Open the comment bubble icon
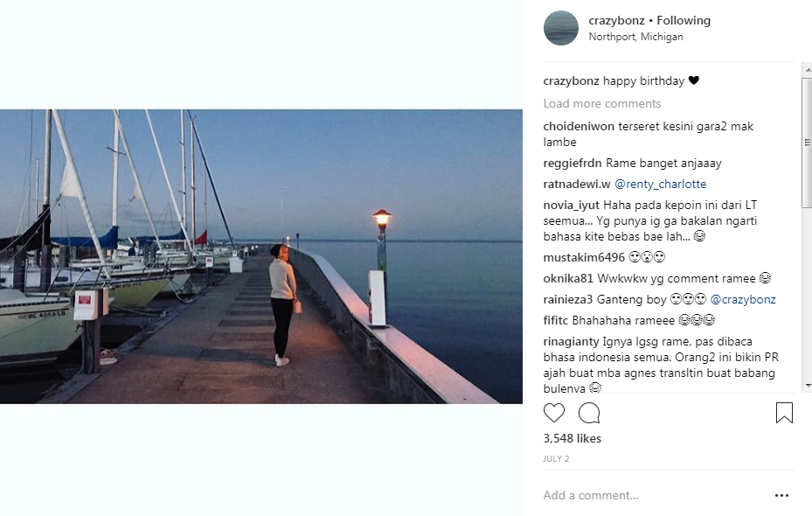Image resolution: width=812 pixels, height=516 pixels. tap(589, 412)
